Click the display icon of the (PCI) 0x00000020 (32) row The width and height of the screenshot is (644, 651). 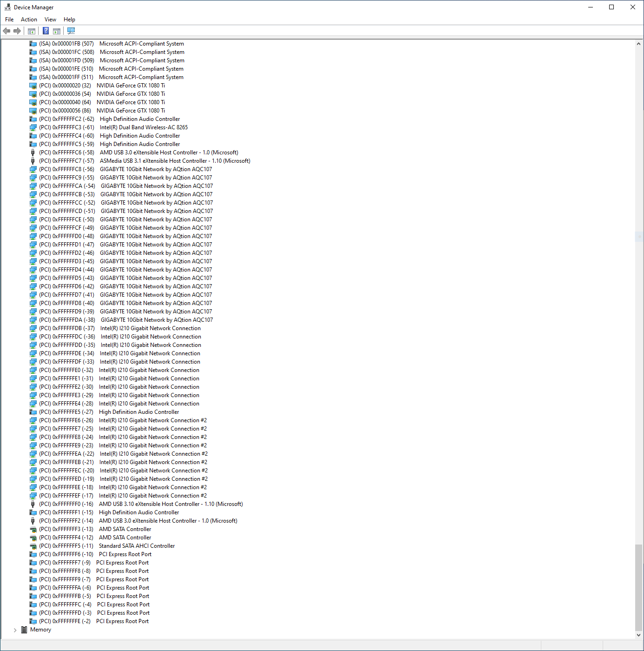click(x=33, y=86)
